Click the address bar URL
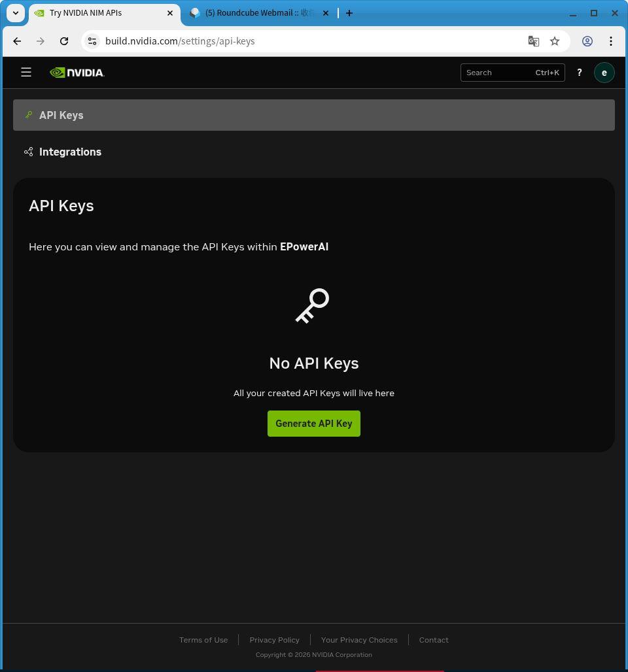Image resolution: width=628 pixels, height=672 pixels. tap(180, 41)
